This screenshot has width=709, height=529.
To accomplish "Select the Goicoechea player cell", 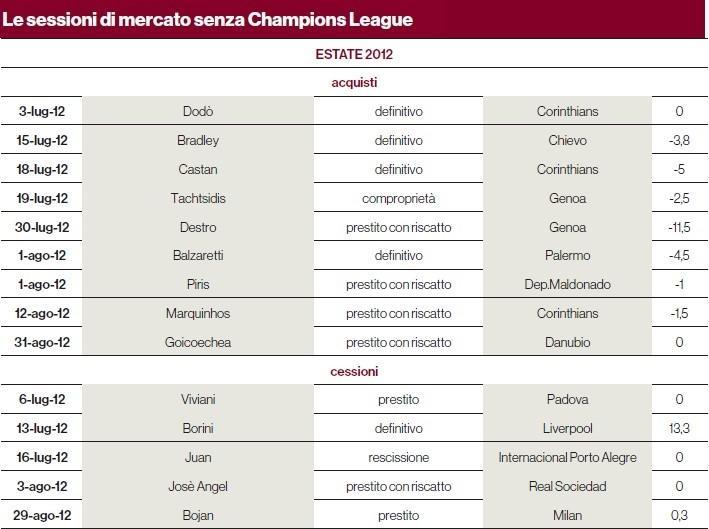I will (198, 342).
